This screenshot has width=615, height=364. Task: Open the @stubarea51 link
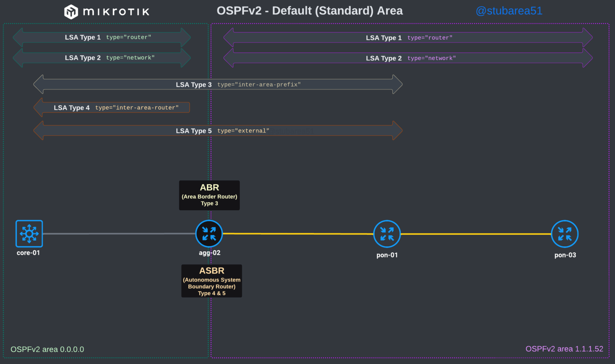pyautogui.click(x=509, y=11)
